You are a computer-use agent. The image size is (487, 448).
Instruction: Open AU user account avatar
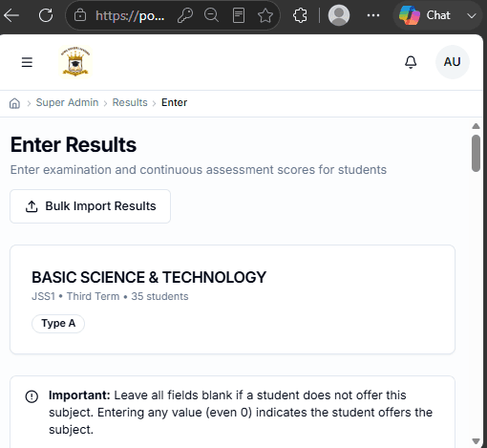[452, 62]
